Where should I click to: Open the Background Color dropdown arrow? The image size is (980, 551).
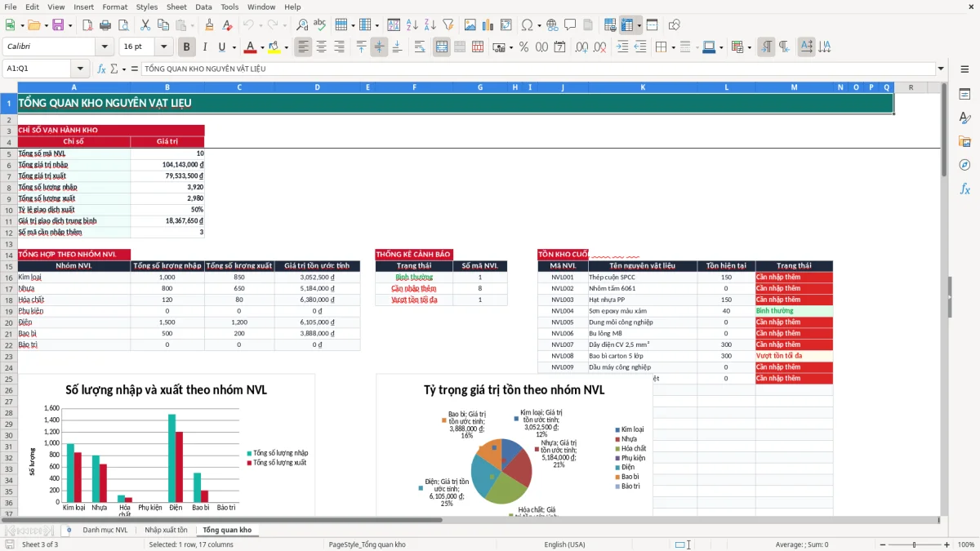tap(286, 47)
